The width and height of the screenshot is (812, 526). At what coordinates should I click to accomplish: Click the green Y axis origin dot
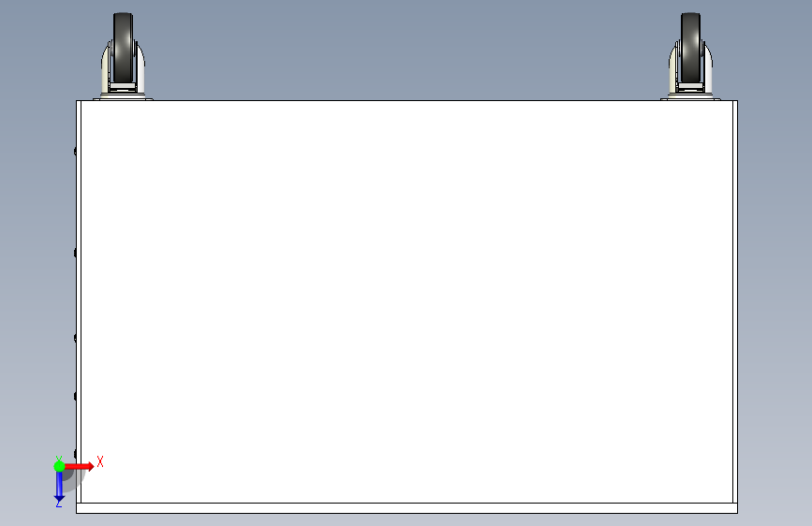click(x=59, y=466)
